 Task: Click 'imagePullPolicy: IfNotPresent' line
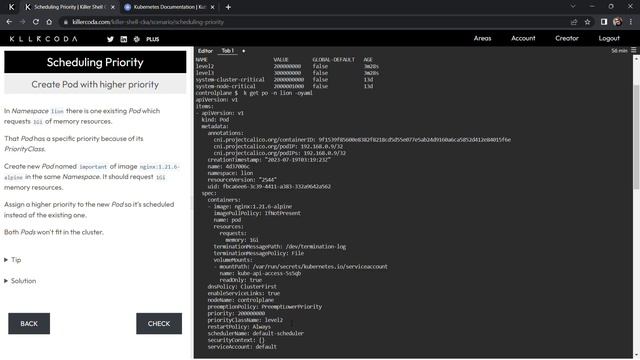(257, 213)
